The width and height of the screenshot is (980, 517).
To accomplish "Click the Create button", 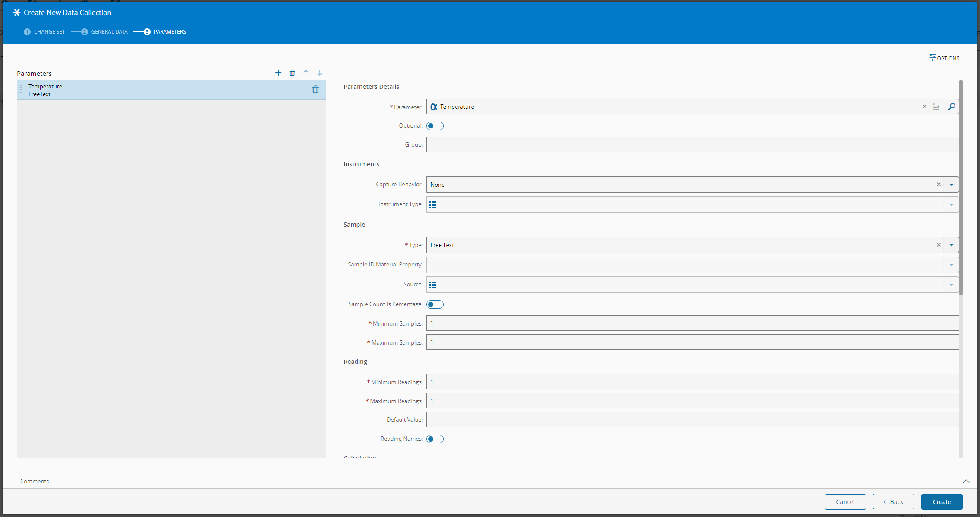I will (942, 502).
